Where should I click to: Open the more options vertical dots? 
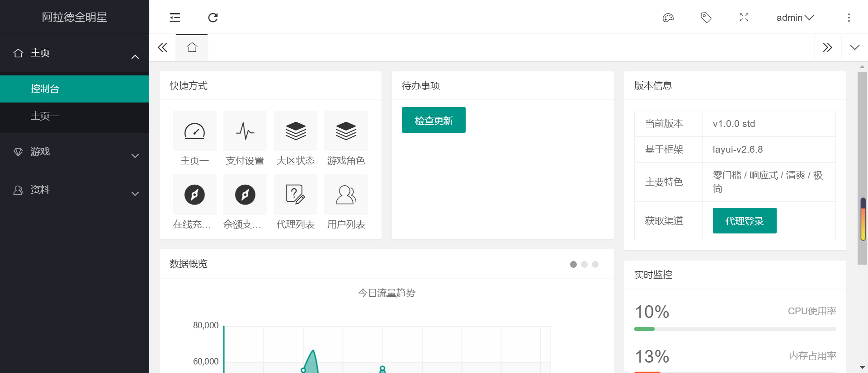(849, 18)
